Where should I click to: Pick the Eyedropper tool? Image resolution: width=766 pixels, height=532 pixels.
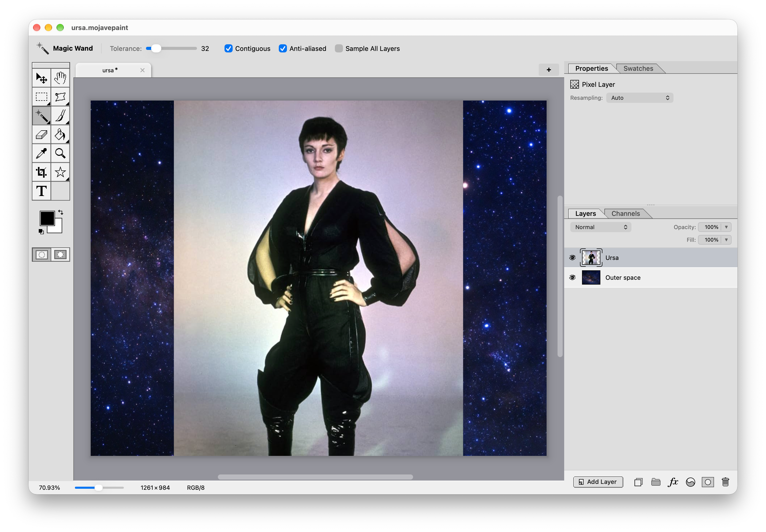(x=41, y=153)
